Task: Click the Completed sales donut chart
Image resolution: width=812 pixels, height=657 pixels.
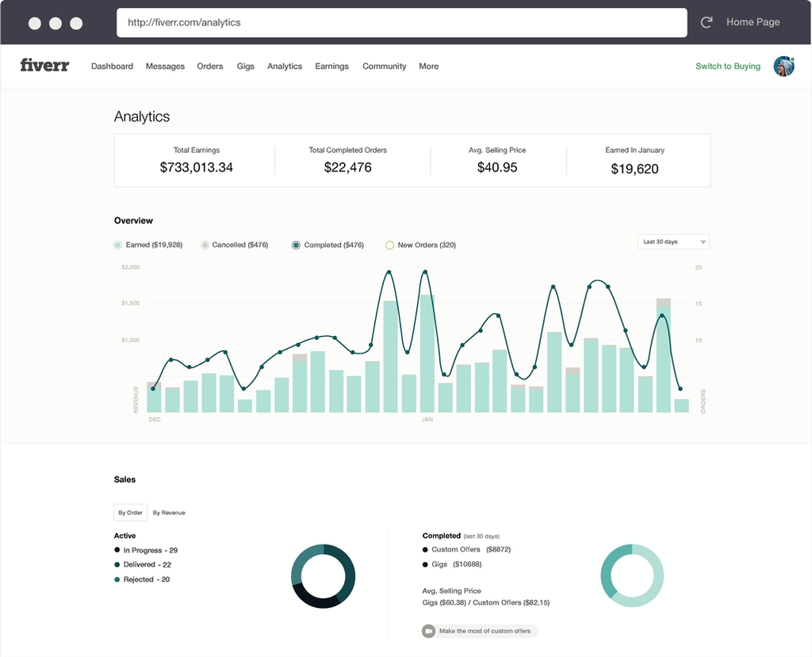Action: tap(632, 575)
